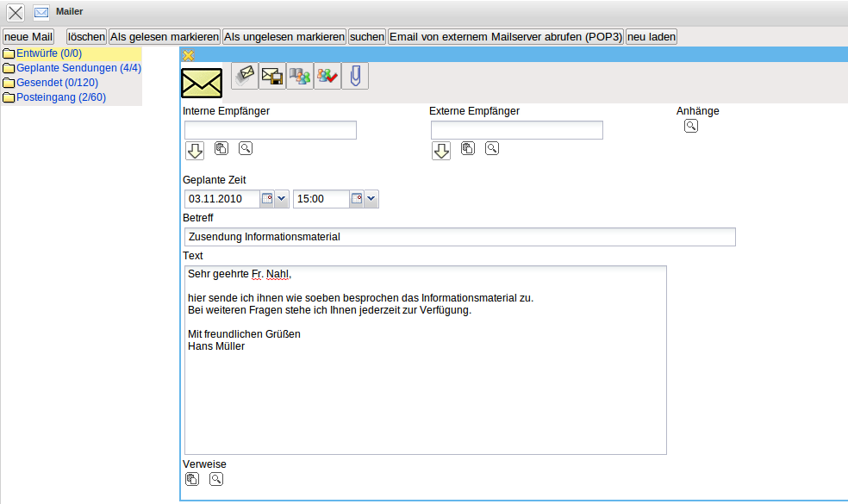Click the search icon under Externe Empfänger
This screenshot has height=504, width=848.
click(x=491, y=148)
